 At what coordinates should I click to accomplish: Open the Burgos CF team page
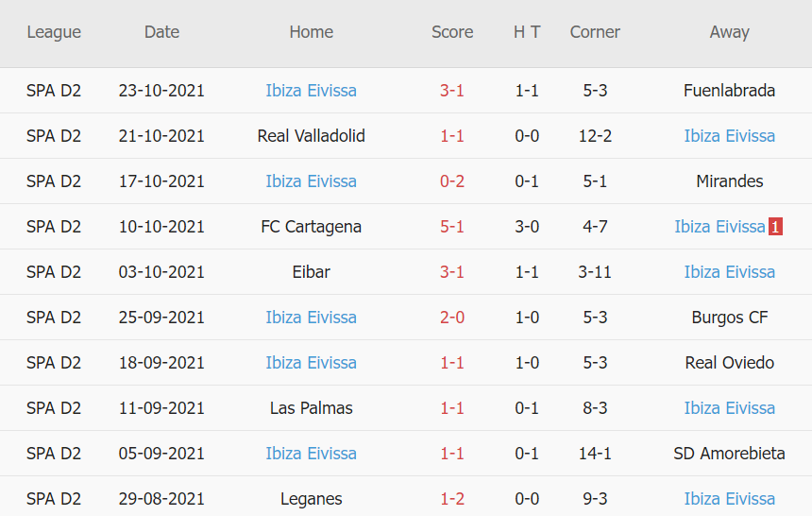click(x=729, y=318)
